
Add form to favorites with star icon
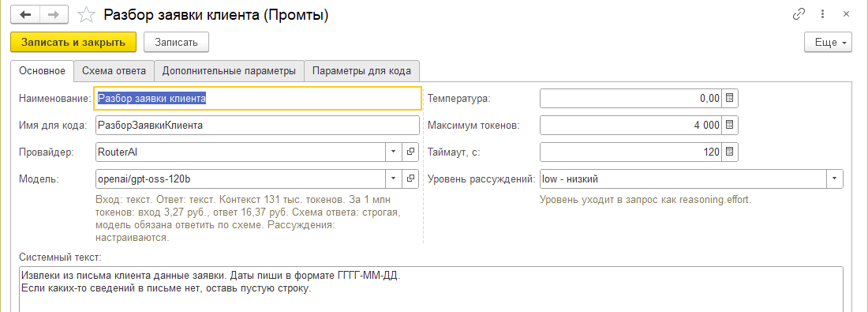(x=86, y=15)
